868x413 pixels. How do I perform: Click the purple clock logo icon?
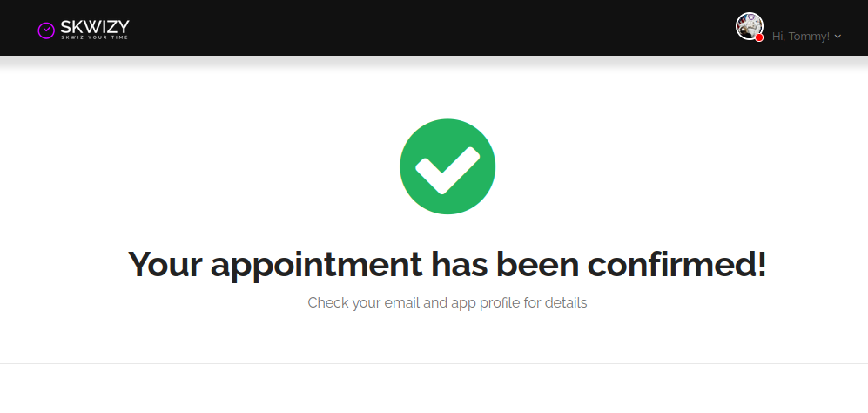(46, 30)
